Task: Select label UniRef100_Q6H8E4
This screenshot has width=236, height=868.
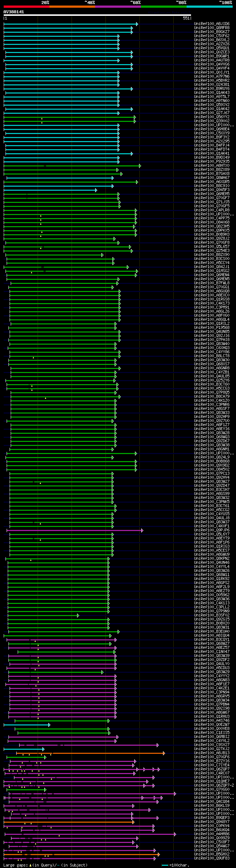Action: (212, 129)
